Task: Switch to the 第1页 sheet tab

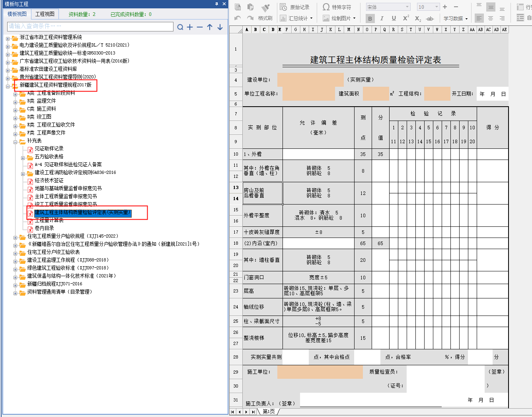Action: 269,411
